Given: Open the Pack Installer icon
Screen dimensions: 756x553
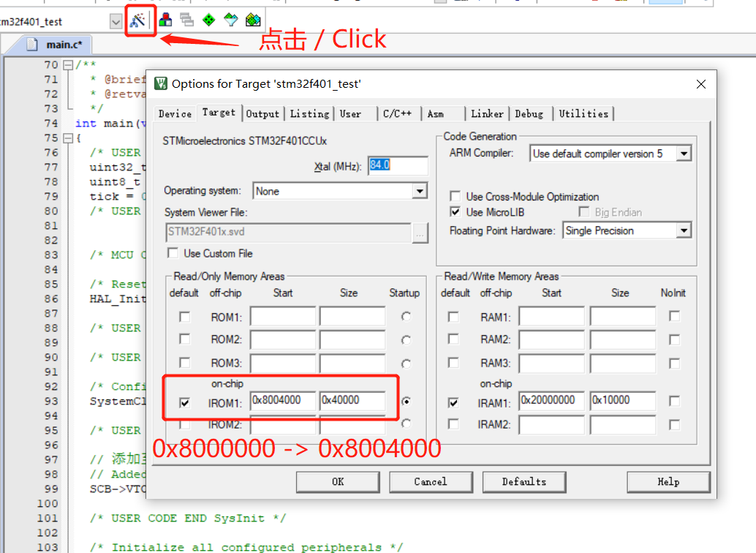Looking at the screenshot, I should 253,20.
